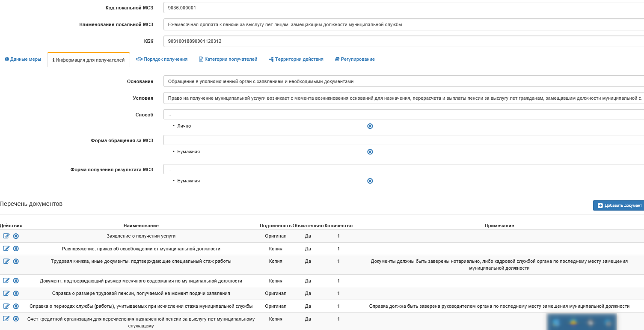Click the 'Действия' column header
This screenshot has width=644, height=330.
pos(11,226)
